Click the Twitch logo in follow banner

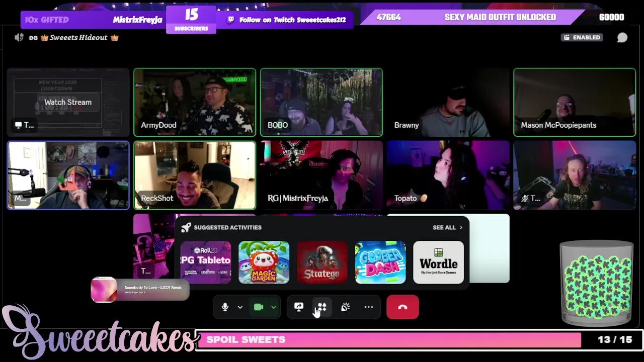[x=231, y=20]
